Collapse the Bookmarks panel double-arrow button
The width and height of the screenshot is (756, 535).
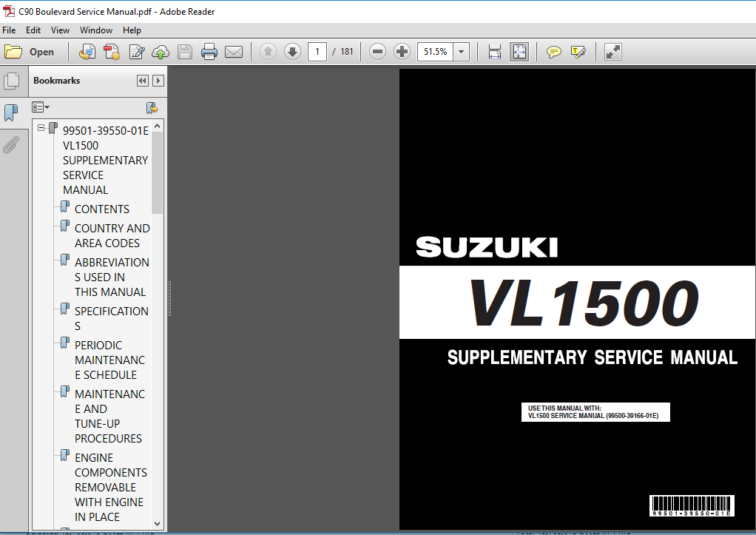[142, 81]
